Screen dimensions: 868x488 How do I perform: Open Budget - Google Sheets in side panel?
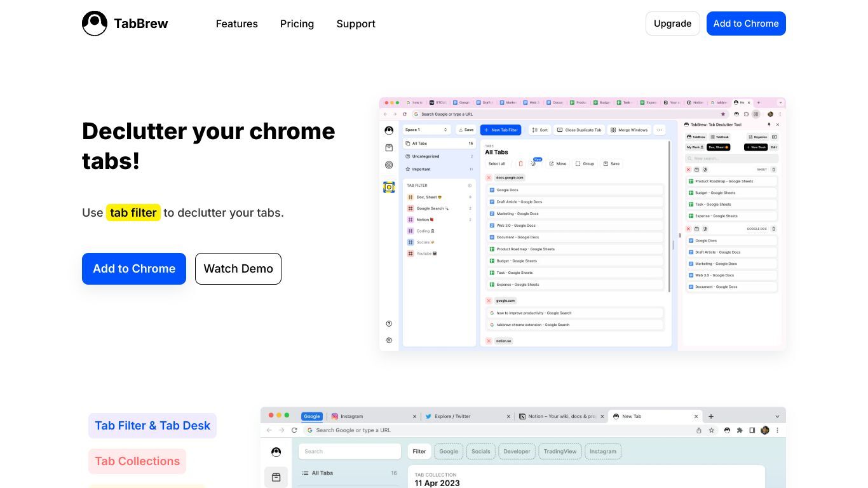(x=731, y=193)
